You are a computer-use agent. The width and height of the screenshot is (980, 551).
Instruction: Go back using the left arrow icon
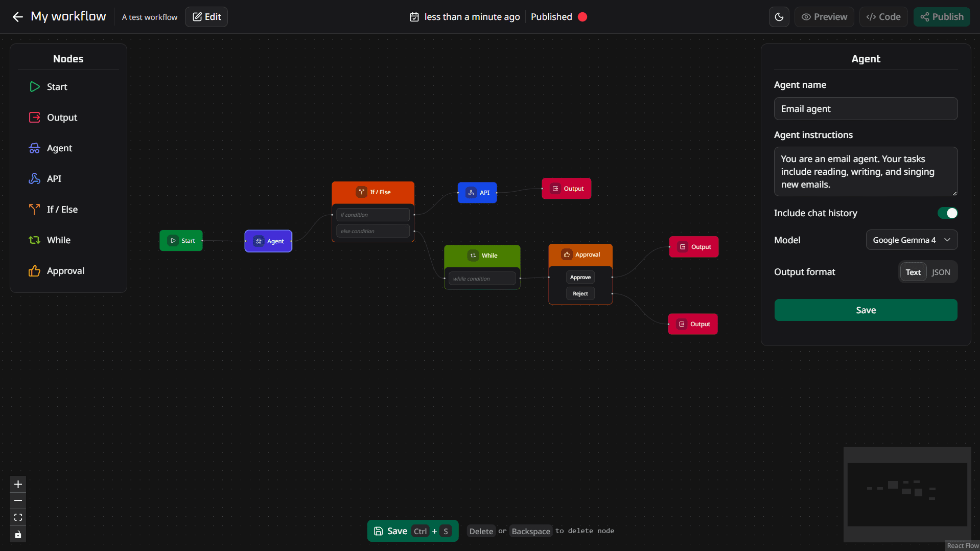[x=18, y=17]
